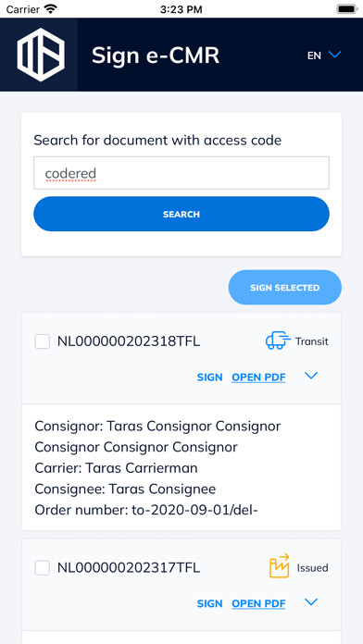This screenshot has width=363, height=644.
Task: Click the blue SEARCH button
Action: pyautogui.click(x=181, y=214)
